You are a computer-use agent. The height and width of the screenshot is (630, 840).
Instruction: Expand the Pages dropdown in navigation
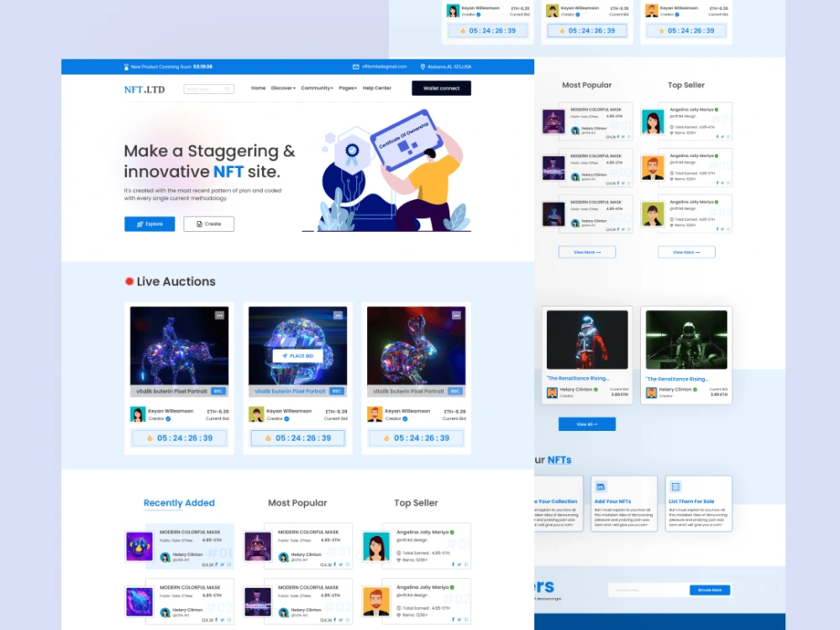pyautogui.click(x=348, y=88)
